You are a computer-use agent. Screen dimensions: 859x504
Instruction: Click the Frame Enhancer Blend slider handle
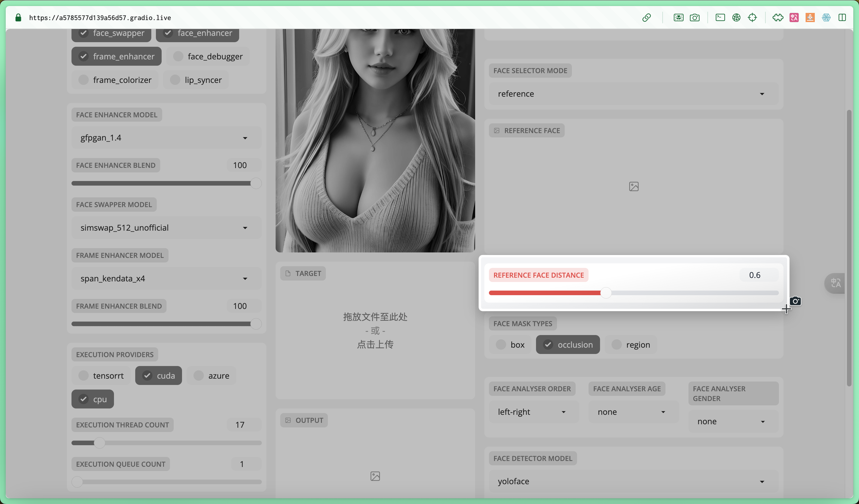[x=256, y=324]
